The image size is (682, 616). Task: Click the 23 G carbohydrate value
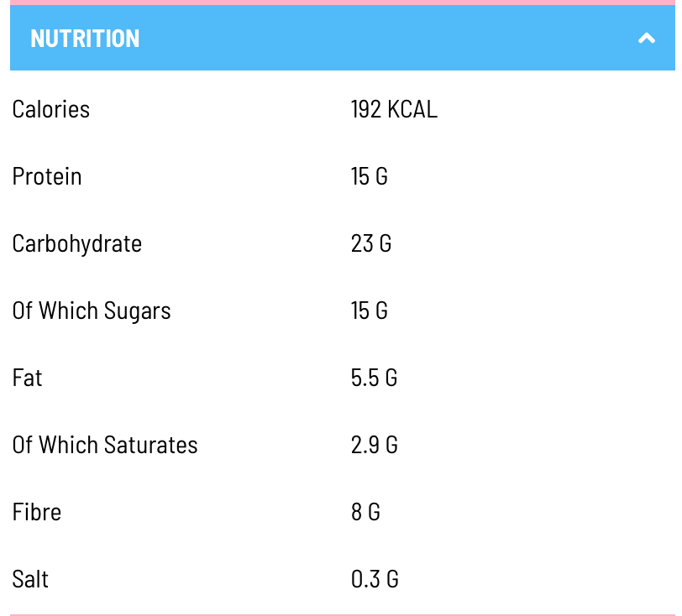[371, 243]
